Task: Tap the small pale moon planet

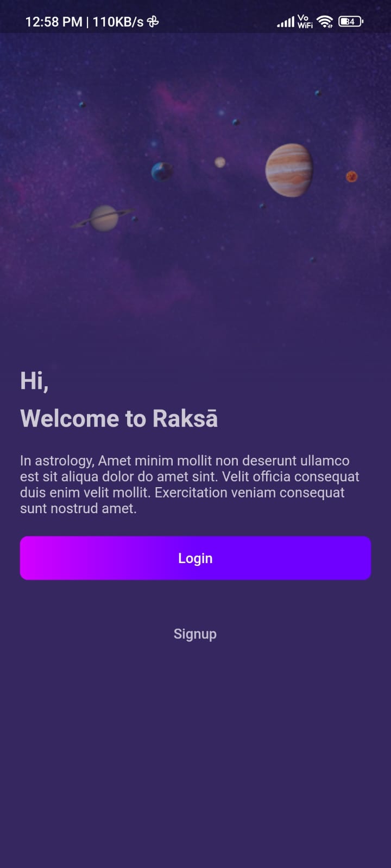Action: pyautogui.click(x=220, y=162)
